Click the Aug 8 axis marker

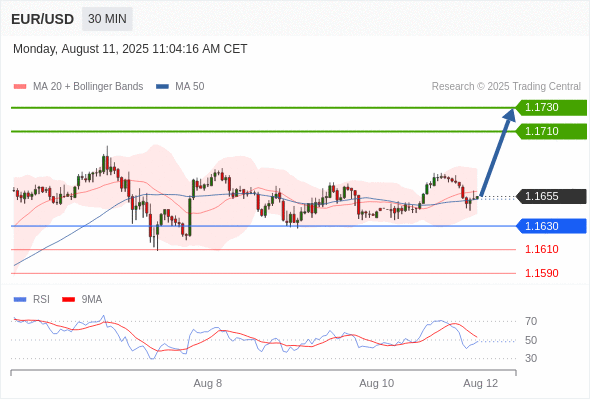click(208, 383)
